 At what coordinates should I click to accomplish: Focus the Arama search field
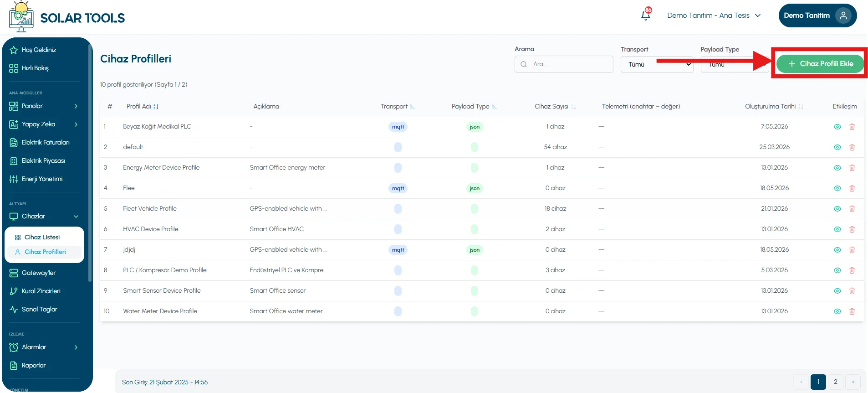pyautogui.click(x=564, y=64)
